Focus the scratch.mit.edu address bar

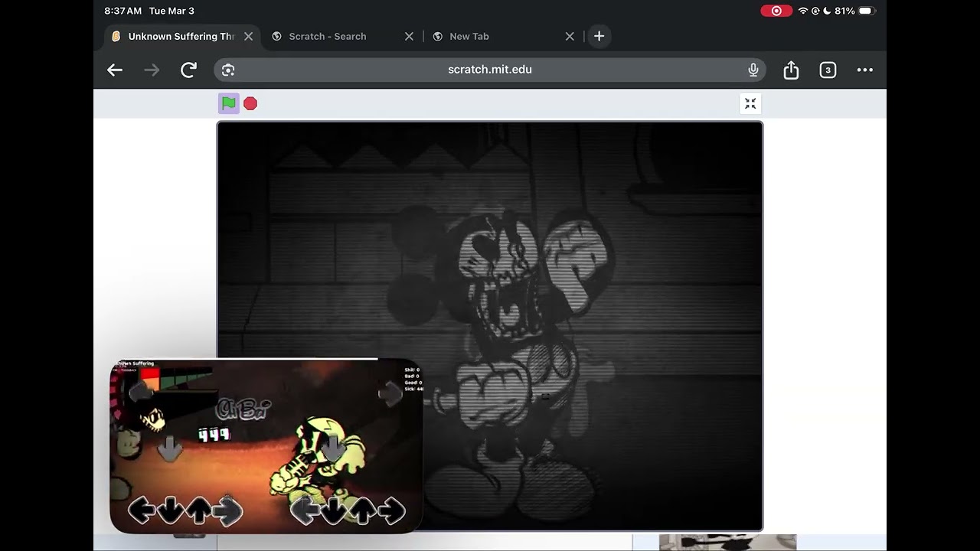(490, 70)
